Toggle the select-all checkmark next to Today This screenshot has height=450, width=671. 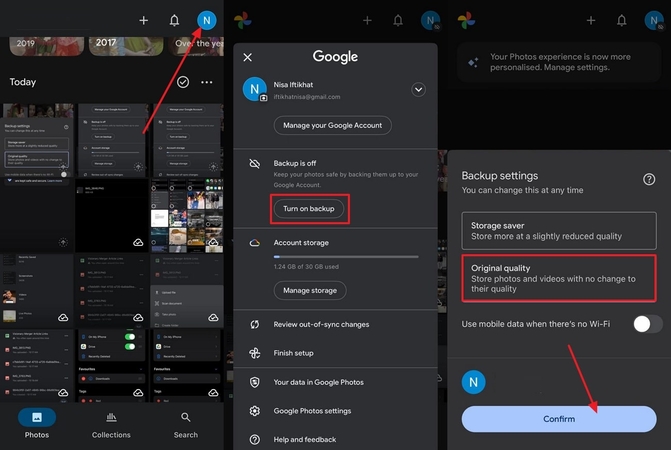[183, 83]
